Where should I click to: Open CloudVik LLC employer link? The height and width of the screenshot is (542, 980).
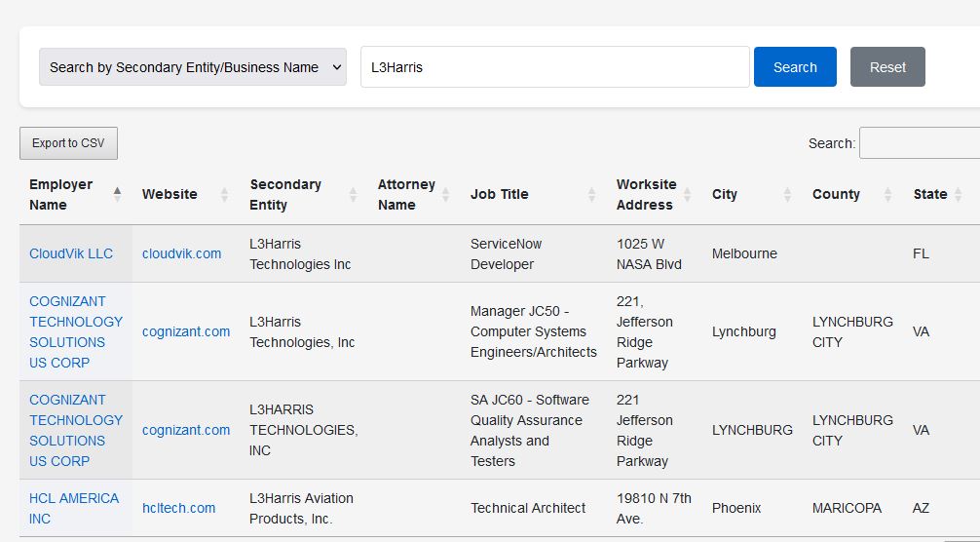(71, 253)
